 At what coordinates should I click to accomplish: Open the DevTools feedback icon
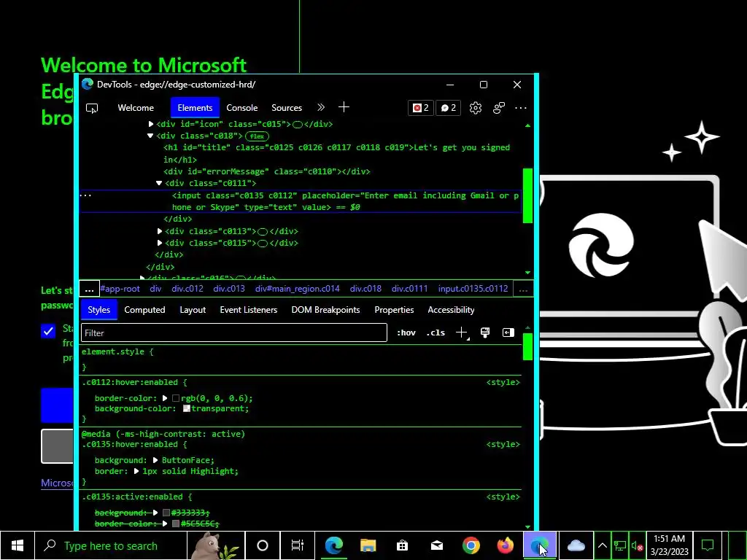coord(498,108)
